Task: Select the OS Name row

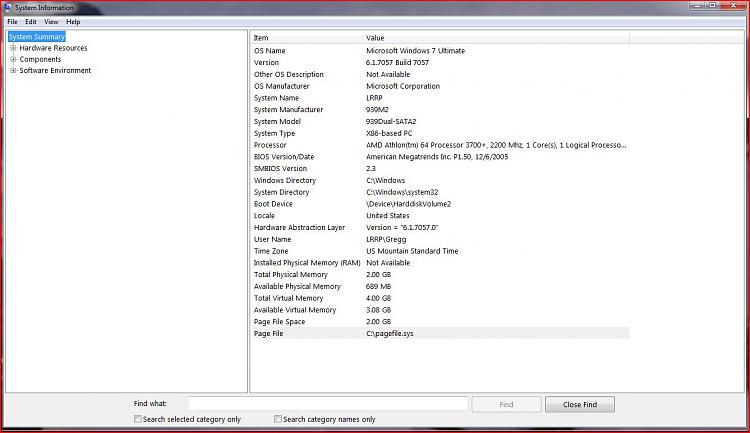Action: point(440,51)
